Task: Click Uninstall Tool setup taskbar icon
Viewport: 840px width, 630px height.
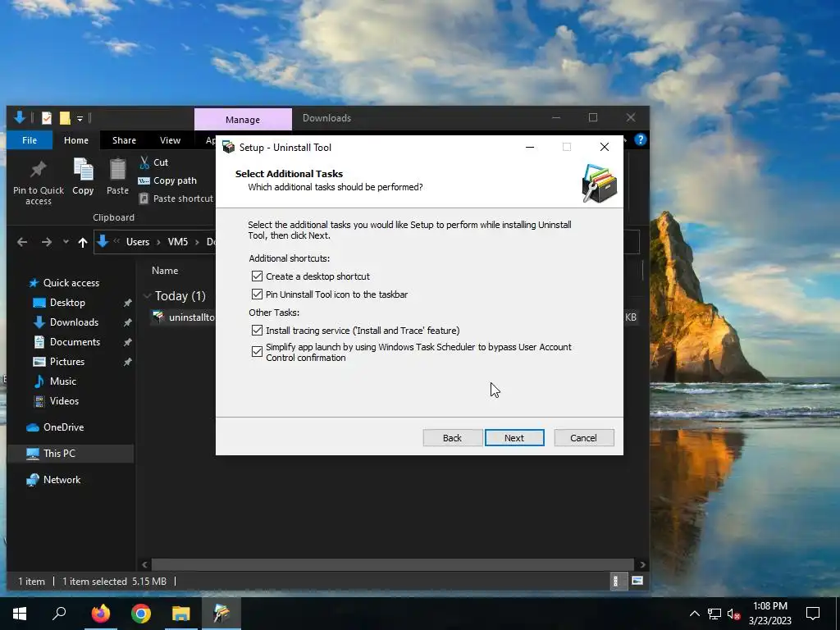Action: 221,614
